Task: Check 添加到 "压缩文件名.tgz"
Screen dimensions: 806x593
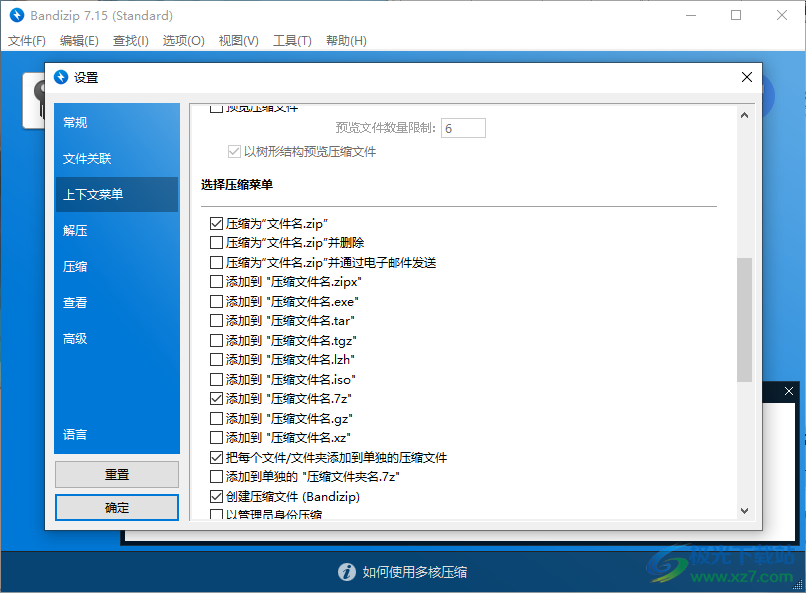Action: point(216,341)
